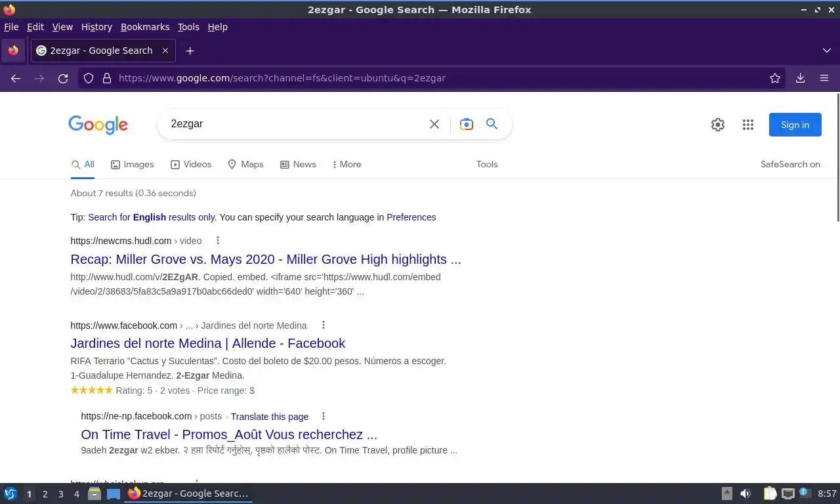Open On Time Travel Promos result

pos(229,434)
